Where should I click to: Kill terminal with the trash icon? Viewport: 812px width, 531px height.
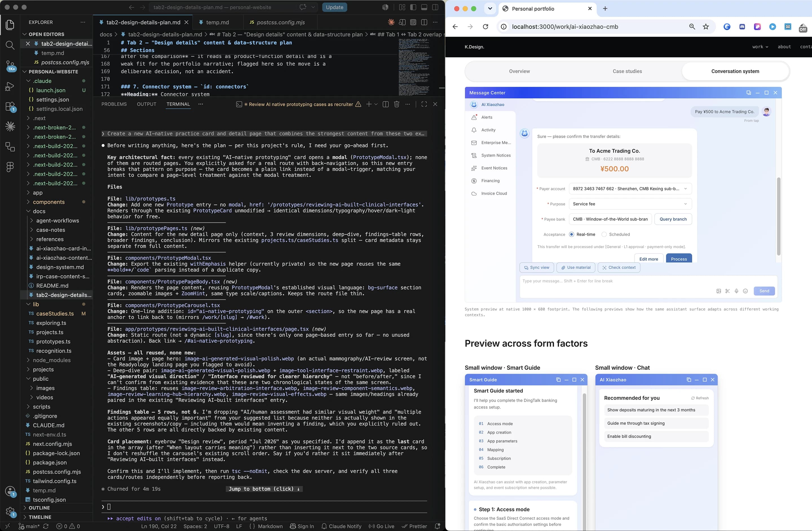(396, 104)
